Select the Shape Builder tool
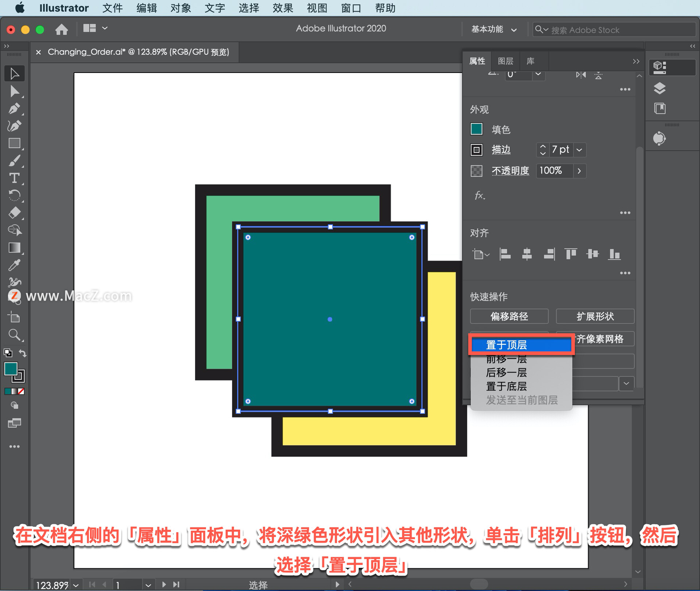 (x=15, y=230)
